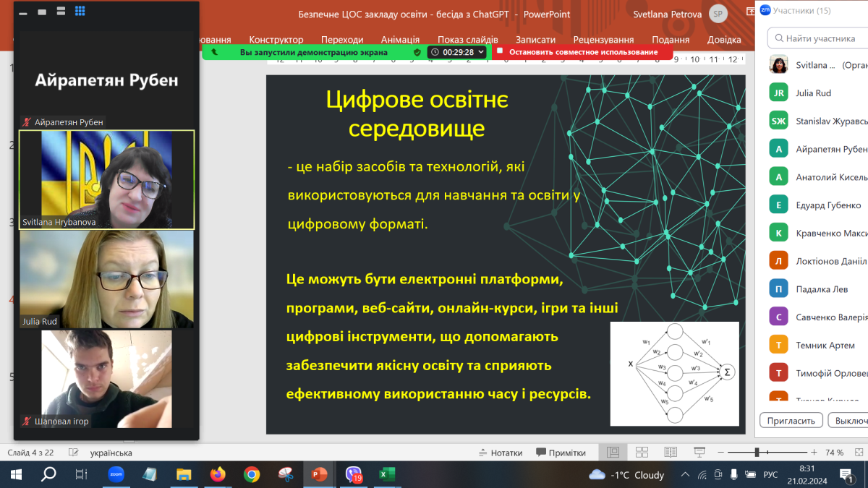Click the spell check icon in status bar
The image size is (868, 488).
[73, 453]
